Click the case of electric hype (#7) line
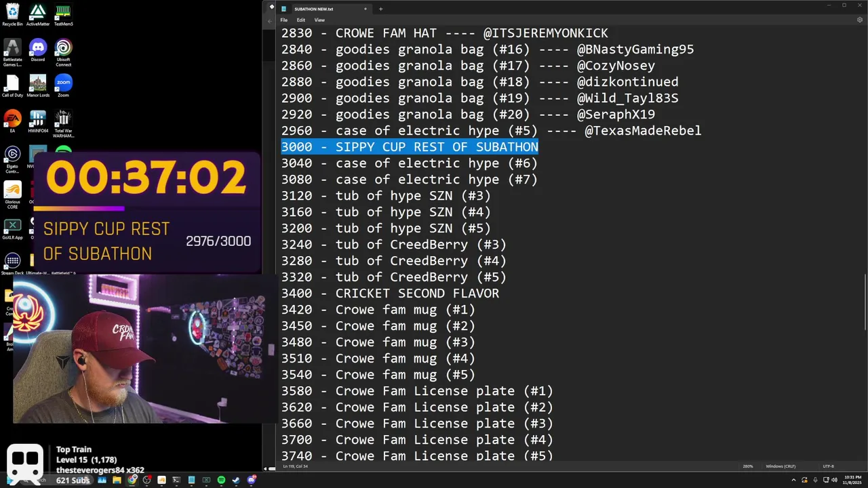Image resolution: width=868 pixels, height=488 pixels. 410,180
